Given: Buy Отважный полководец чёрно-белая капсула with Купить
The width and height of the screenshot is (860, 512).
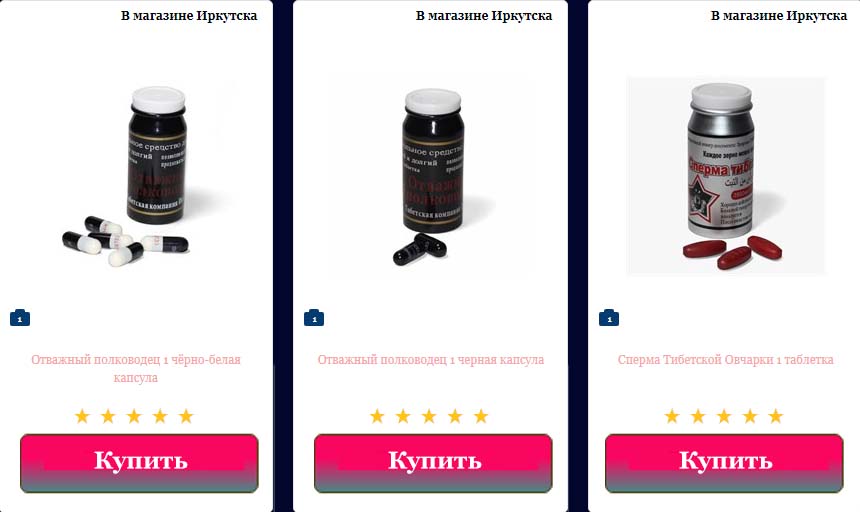Looking at the screenshot, I should [139, 463].
